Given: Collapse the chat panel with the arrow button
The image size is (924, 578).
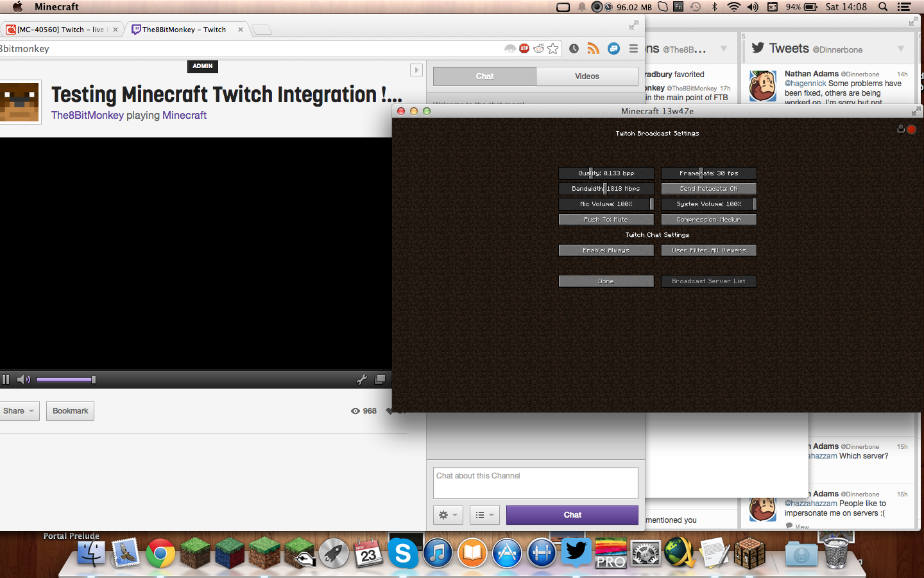Looking at the screenshot, I should 416,70.
